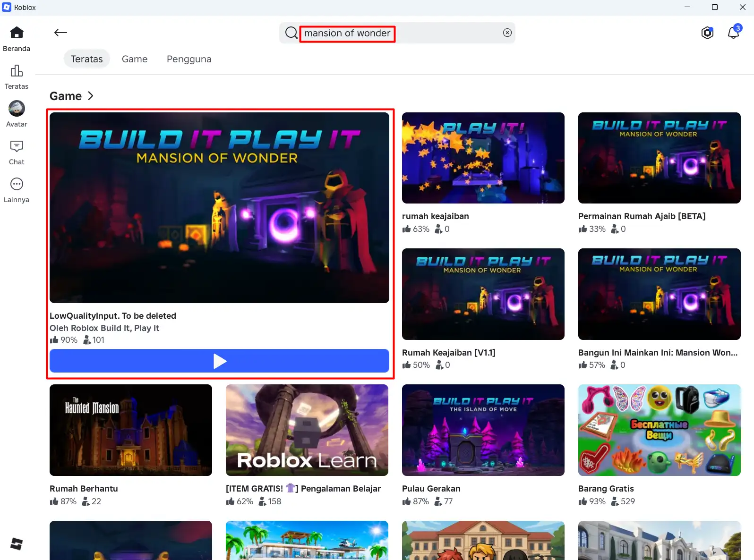Click the LowQualityInput. To be deleted title
The image size is (754, 560).
pyautogui.click(x=113, y=316)
